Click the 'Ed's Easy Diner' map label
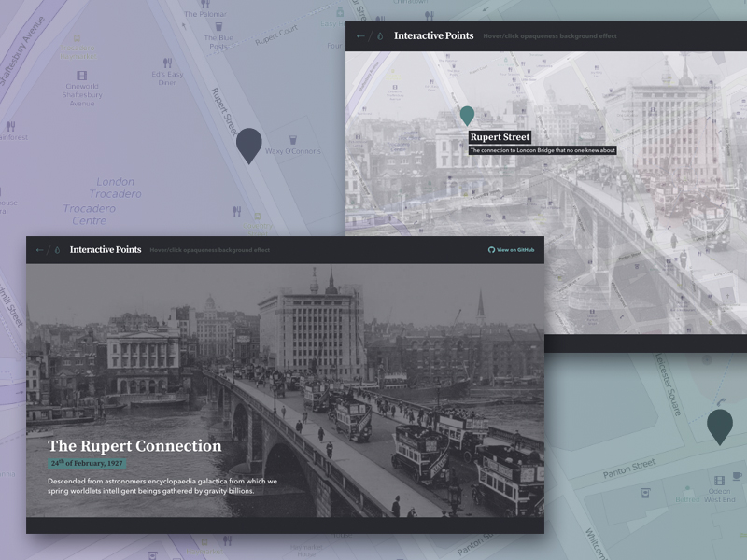Viewport: 747px width, 560px height. click(167, 78)
